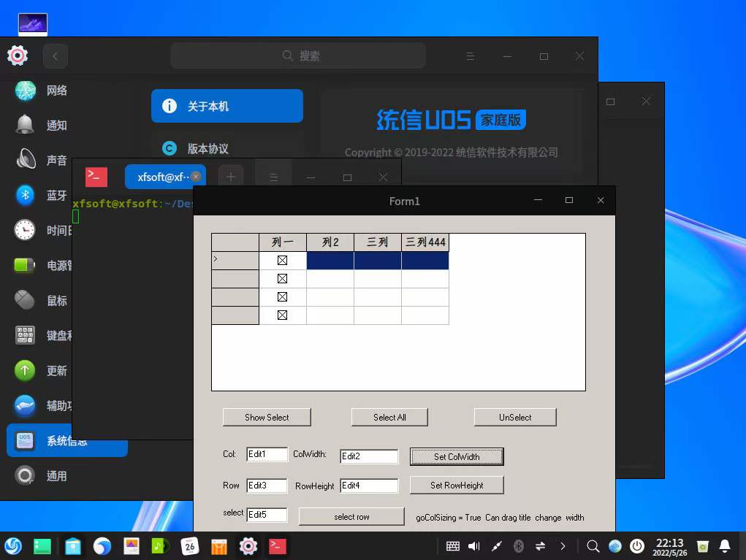
Task: Click the Show Select button
Action: 267,417
